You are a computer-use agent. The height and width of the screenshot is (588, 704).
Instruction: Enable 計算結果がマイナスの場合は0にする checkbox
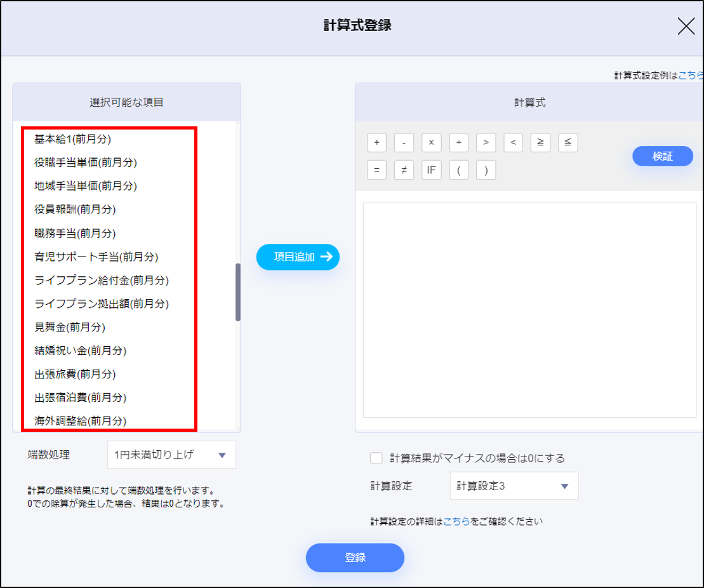(376, 458)
